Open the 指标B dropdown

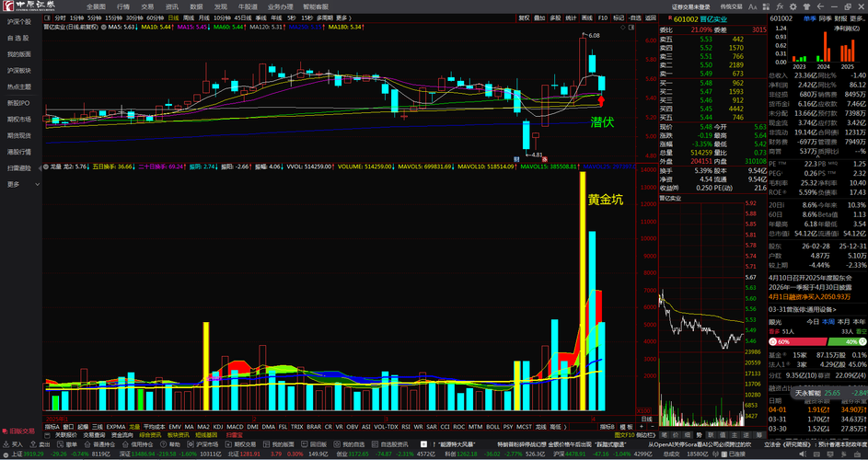pos(608,426)
